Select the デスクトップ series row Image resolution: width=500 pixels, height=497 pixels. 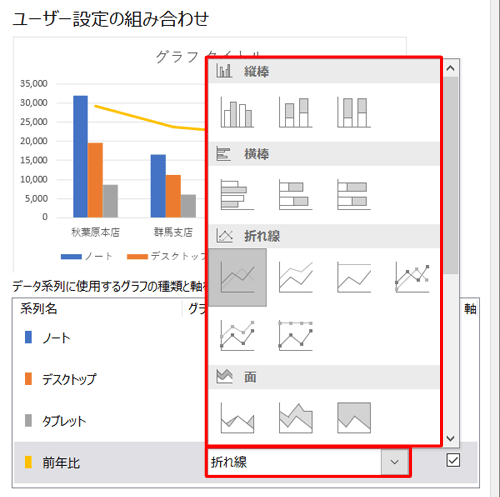[x=109, y=379]
